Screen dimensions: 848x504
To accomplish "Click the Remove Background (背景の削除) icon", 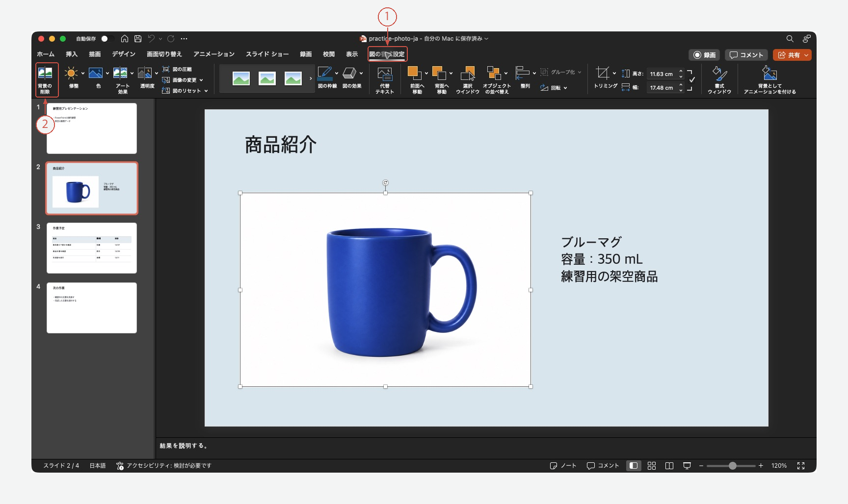I will [45, 74].
